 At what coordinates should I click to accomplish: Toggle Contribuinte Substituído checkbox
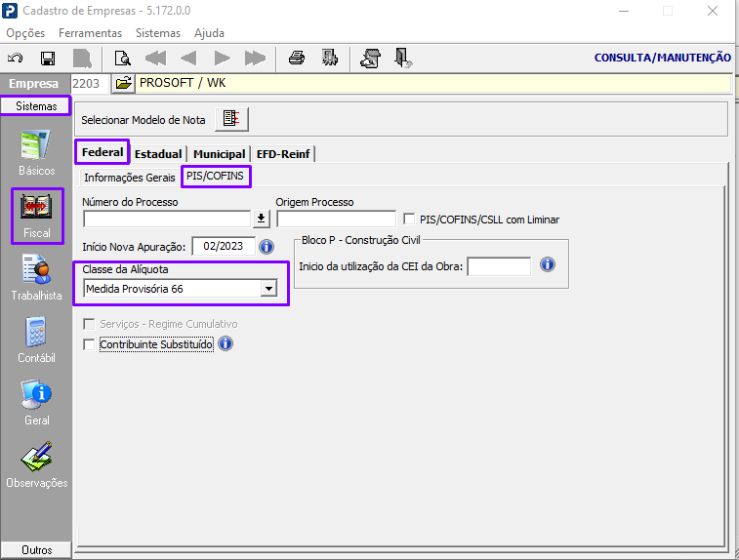tap(89, 344)
